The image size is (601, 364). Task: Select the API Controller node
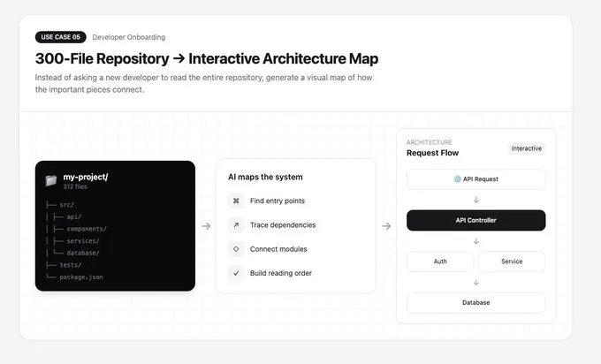[x=476, y=220]
